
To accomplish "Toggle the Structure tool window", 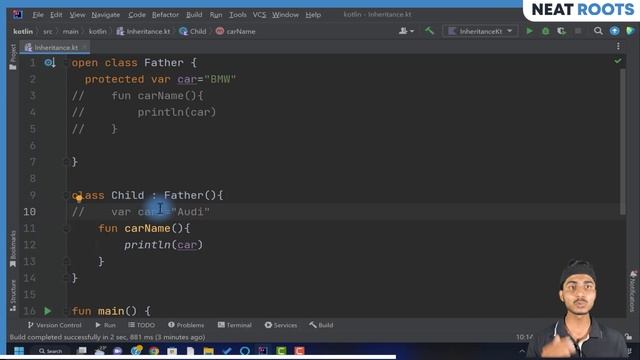I will click(x=13, y=295).
